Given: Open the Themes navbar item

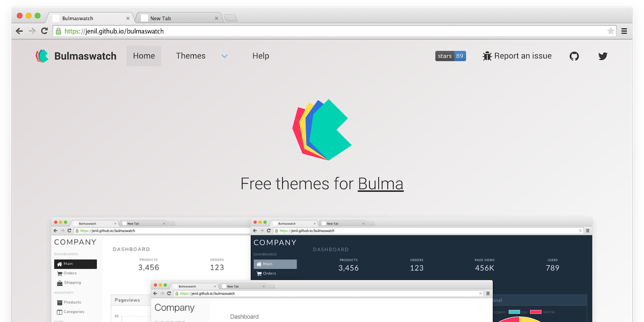Looking at the screenshot, I should tap(191, 56).
